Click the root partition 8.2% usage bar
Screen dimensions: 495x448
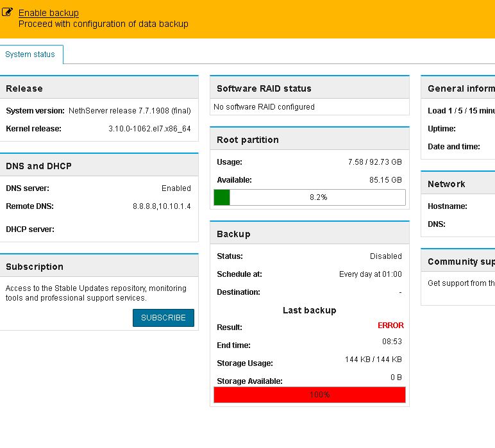[309, 197]
